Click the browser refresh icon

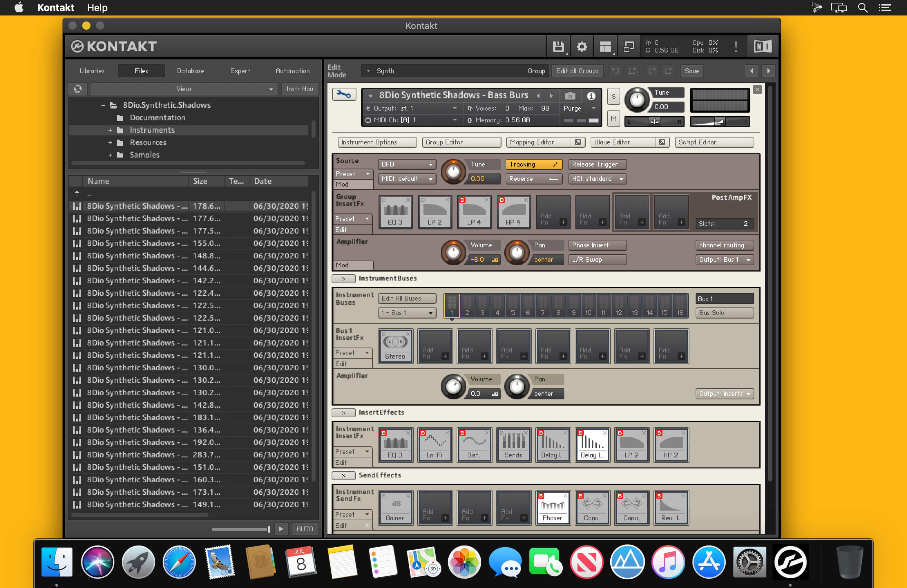click(78, 89)
